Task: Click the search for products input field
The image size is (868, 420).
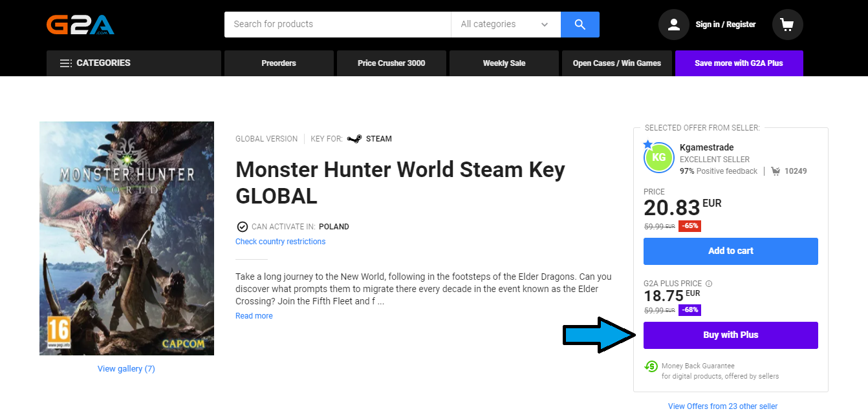Action: (337, 24)
